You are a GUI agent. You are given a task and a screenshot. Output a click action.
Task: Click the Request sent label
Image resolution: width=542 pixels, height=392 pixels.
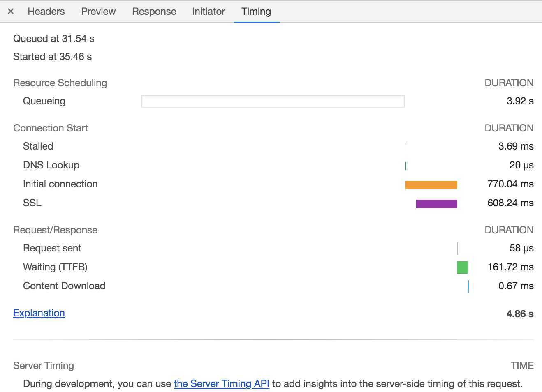52,248
